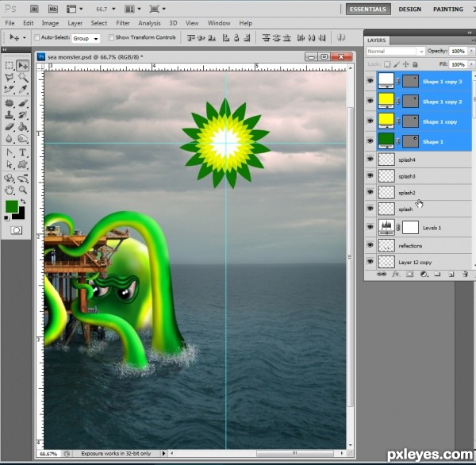Viewport: 476px width, 465px height.
Task: Open the Auto-Select Group dropdown
Action: point(86,38)
